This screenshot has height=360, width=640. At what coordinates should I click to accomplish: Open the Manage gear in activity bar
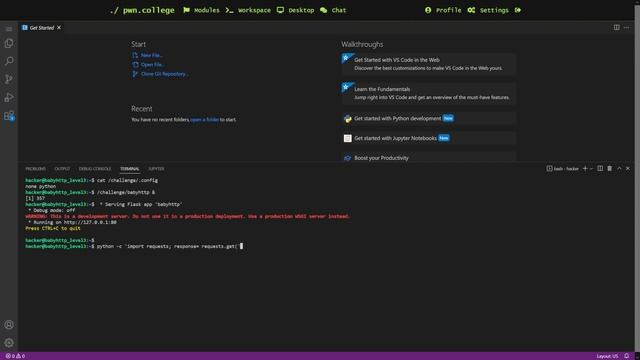(x=9, y=343)
